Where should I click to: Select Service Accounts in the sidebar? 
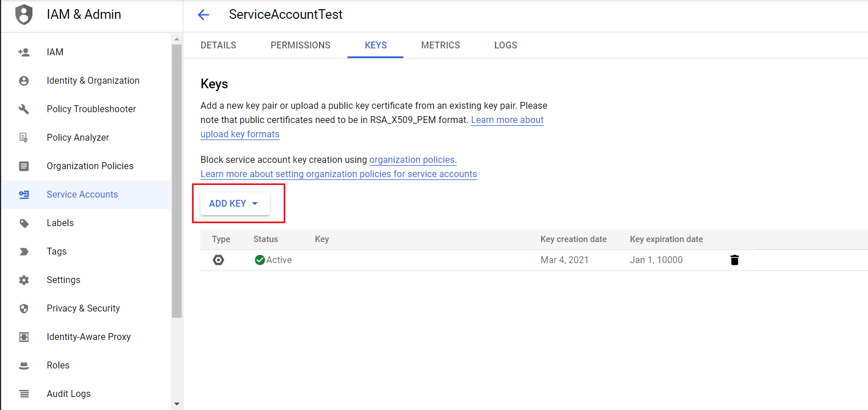pyautogui.click(x=82, y=195)
